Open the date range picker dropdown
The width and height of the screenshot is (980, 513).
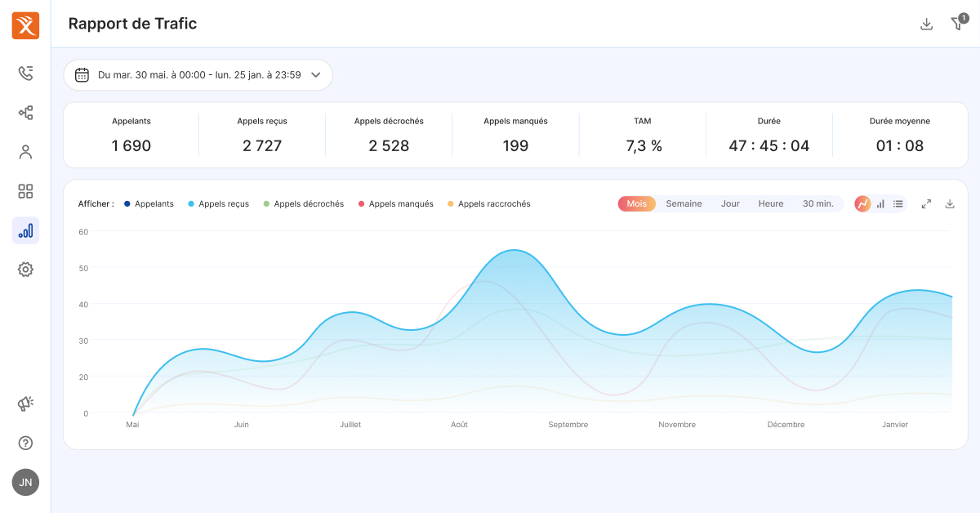[198, 74]
